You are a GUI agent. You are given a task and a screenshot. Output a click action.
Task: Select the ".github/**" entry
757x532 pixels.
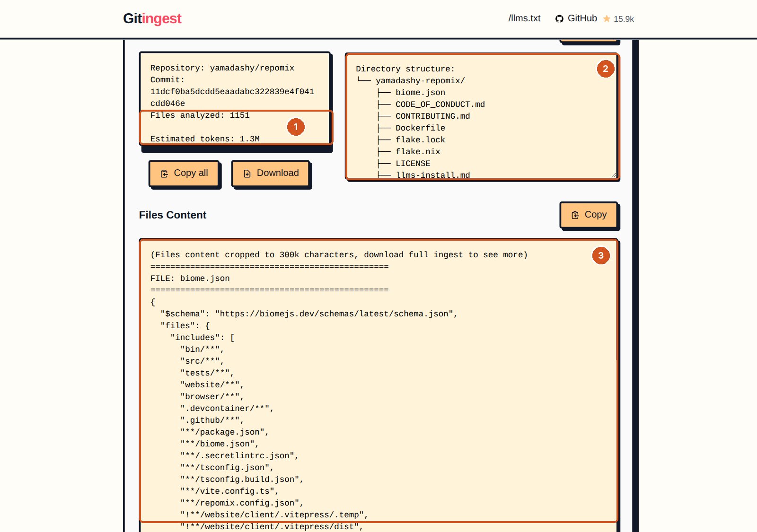click(212, 420)
